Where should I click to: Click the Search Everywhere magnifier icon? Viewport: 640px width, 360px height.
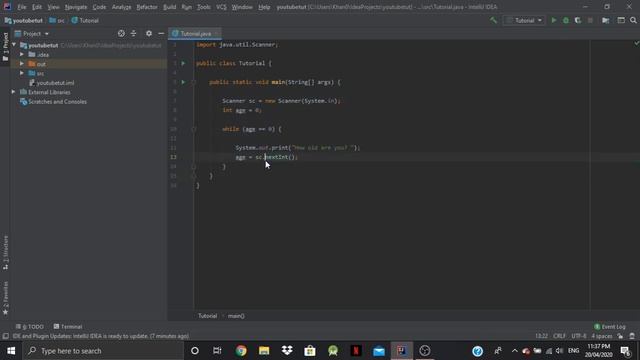tap(633, 20)
